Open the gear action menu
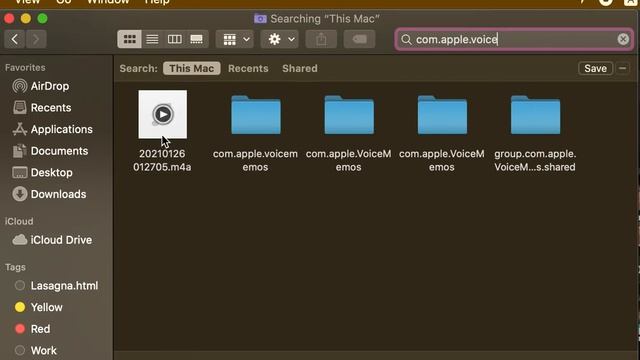 (280, 39)
